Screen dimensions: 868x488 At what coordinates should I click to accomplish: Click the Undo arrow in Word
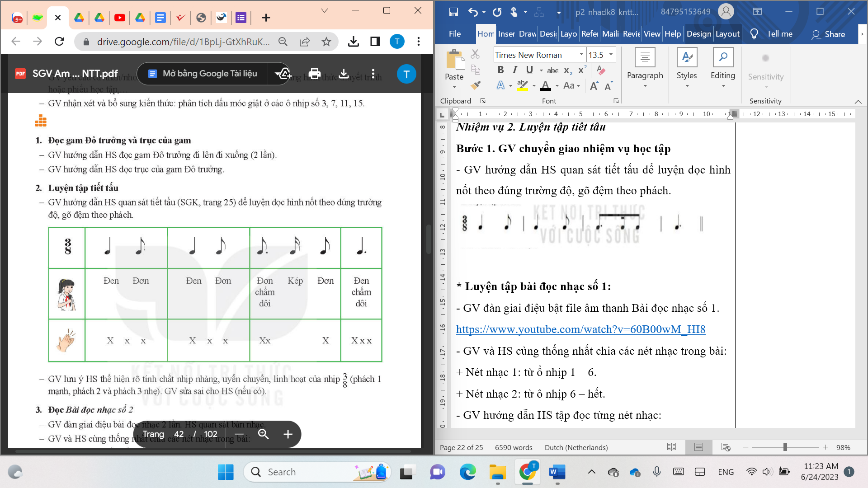[473, 12]
